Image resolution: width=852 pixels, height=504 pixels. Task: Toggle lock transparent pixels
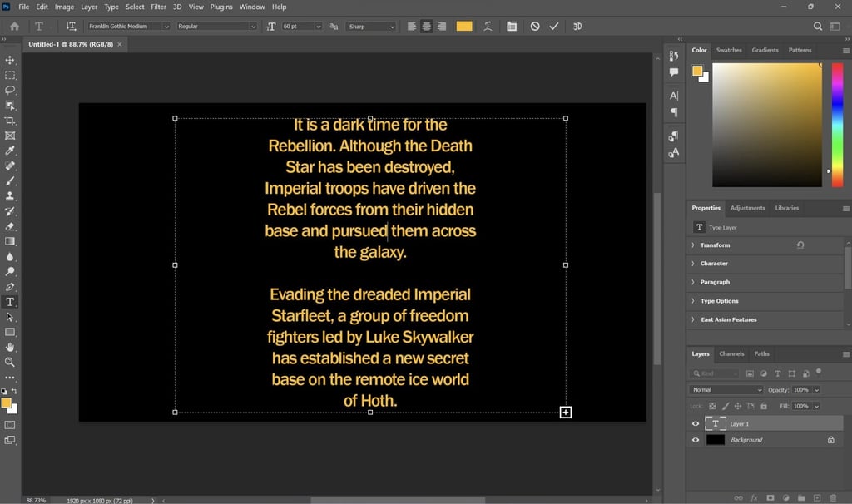pyautogui.click(x=712, y=406)
